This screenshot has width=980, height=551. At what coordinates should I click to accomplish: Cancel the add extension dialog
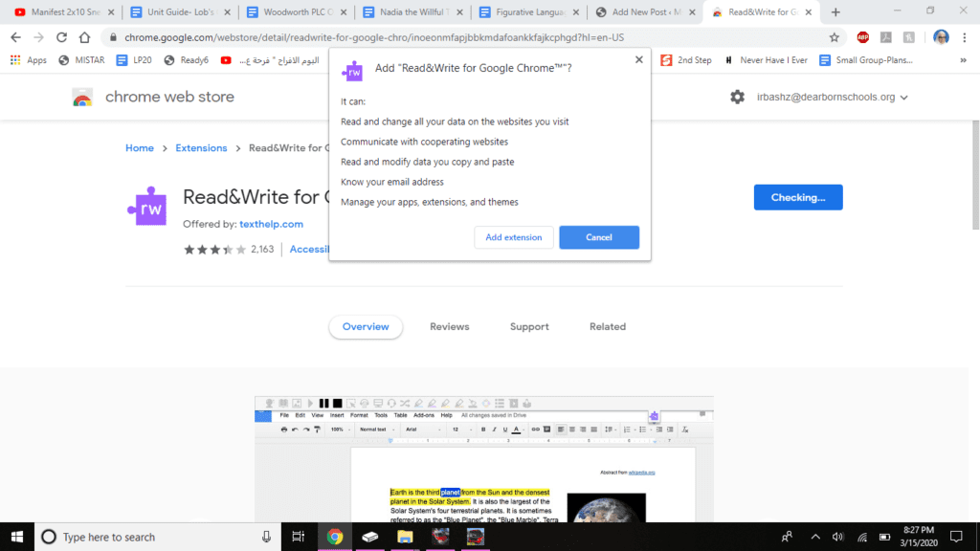(599, 237)
